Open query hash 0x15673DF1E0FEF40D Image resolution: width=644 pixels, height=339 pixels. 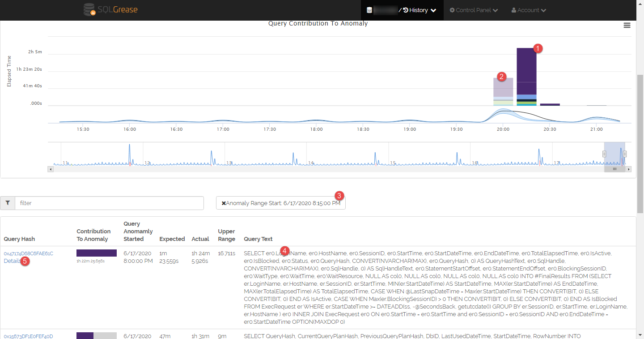pos(29,336)
